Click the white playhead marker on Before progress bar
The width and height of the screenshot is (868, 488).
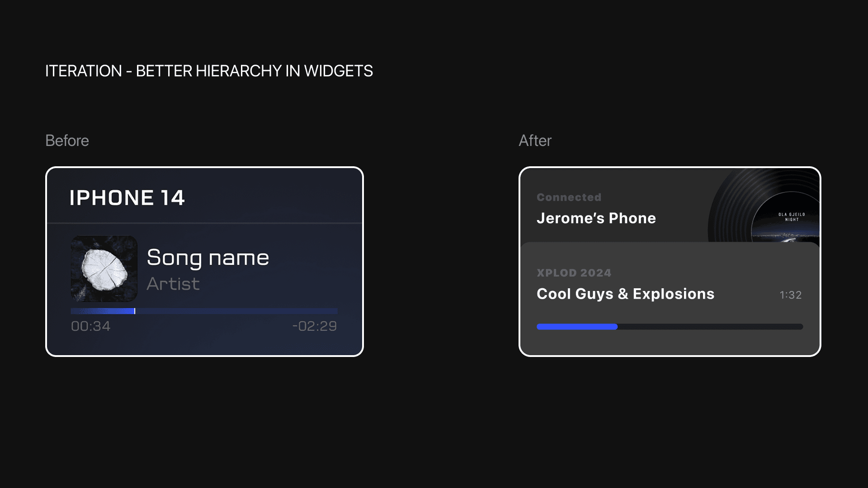tap(135, 311)
